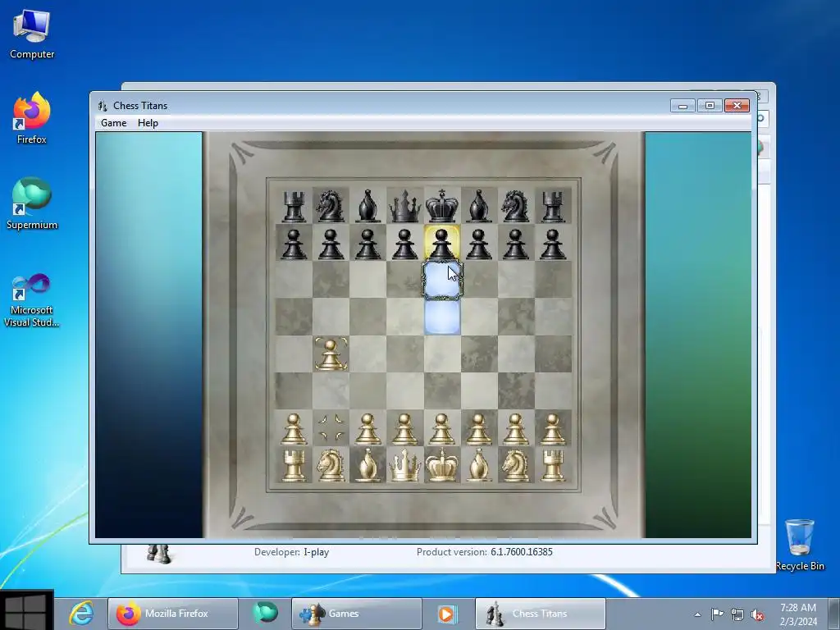Click black pawn in front of black queen
840x630 pixels.
tap(404, 244)
